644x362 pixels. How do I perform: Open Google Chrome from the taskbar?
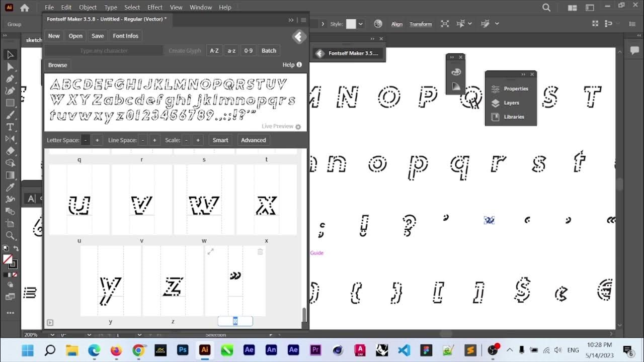tap(138, 350)
